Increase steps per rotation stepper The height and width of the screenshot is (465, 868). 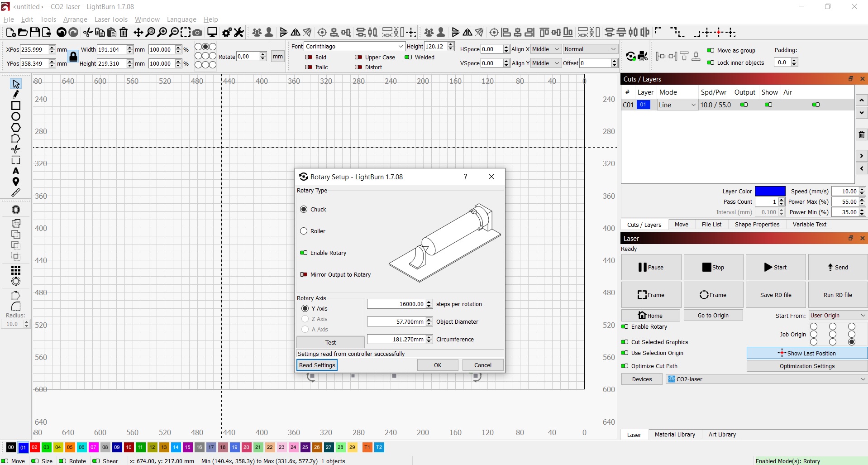pyautogui.click(x=429, y=302)
